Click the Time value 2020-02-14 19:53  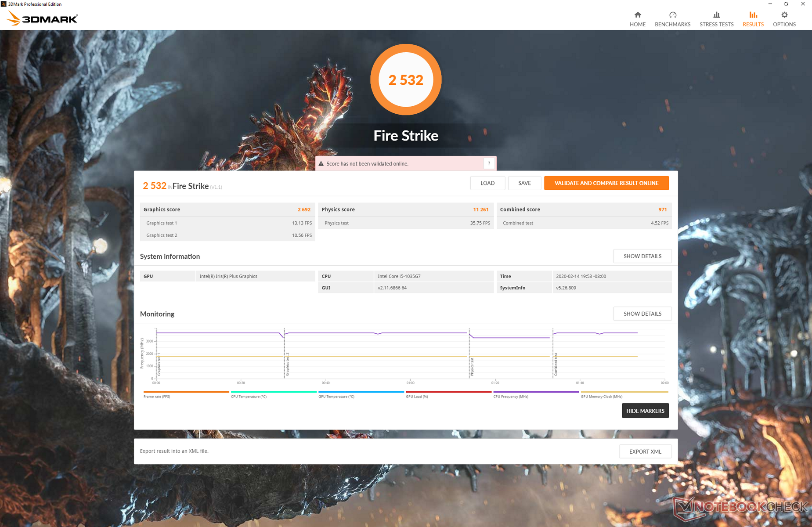(x=581, y=276)
